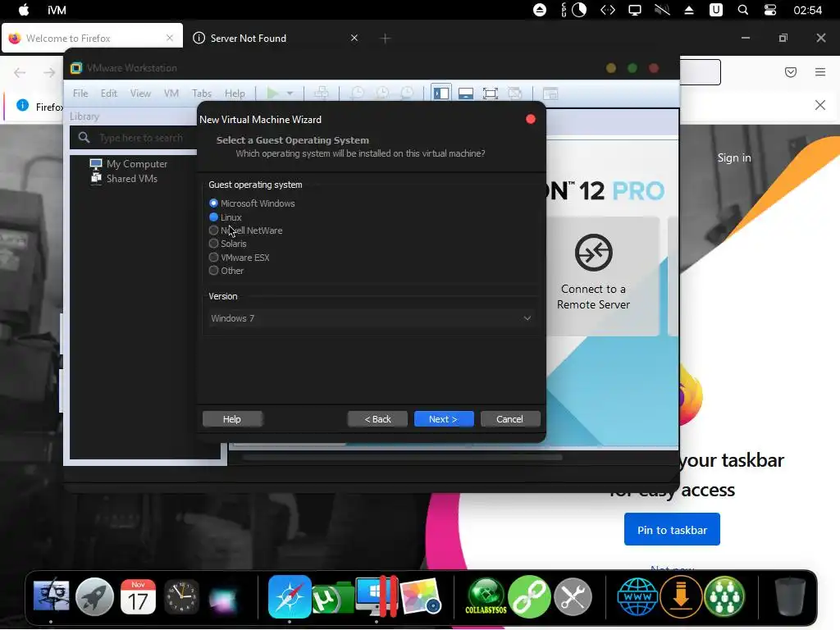Click the full screen toolbar icon
Viewport: 840px width, 630px height.
click(x=491, y=94)
